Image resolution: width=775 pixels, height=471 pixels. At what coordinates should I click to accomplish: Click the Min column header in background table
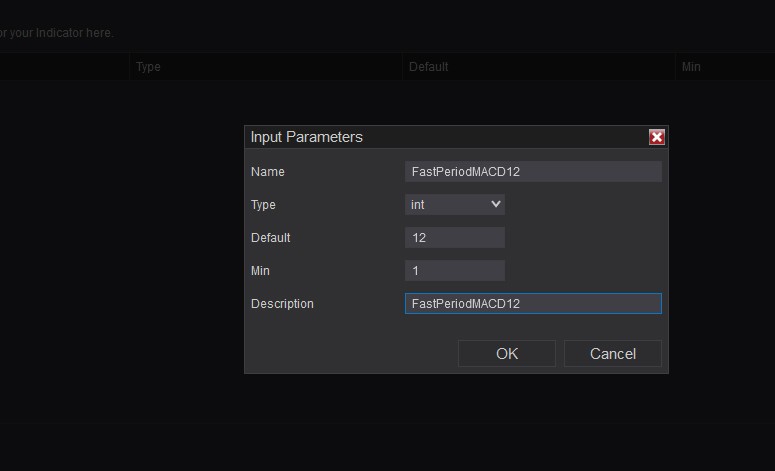coord(691,67)
